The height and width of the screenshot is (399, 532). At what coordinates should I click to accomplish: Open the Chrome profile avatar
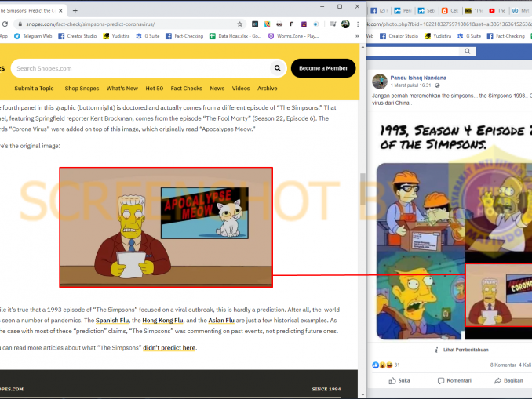[x=345, y=24]
